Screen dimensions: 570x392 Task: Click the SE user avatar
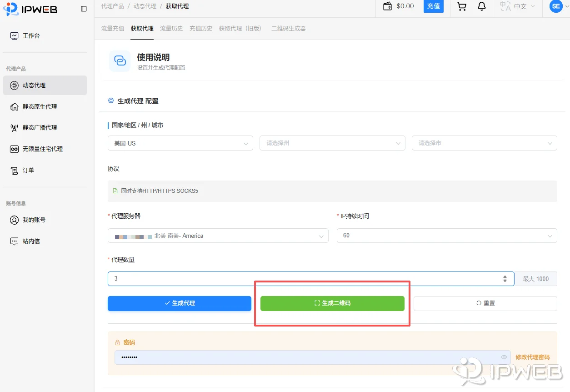click(556, 6)
